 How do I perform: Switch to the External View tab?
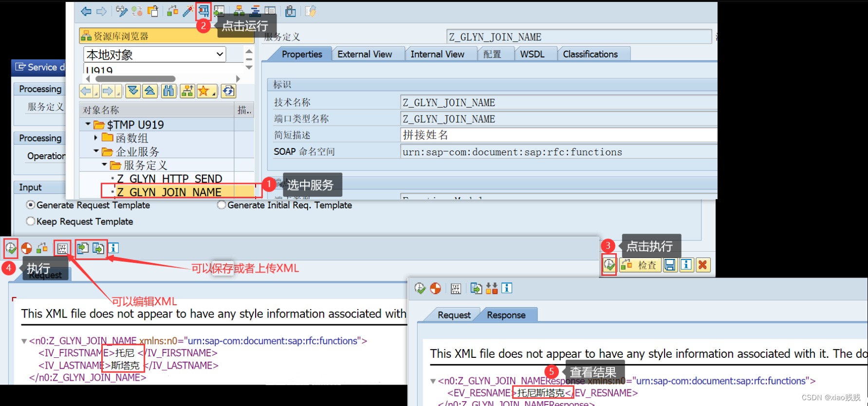coord(365,54)
